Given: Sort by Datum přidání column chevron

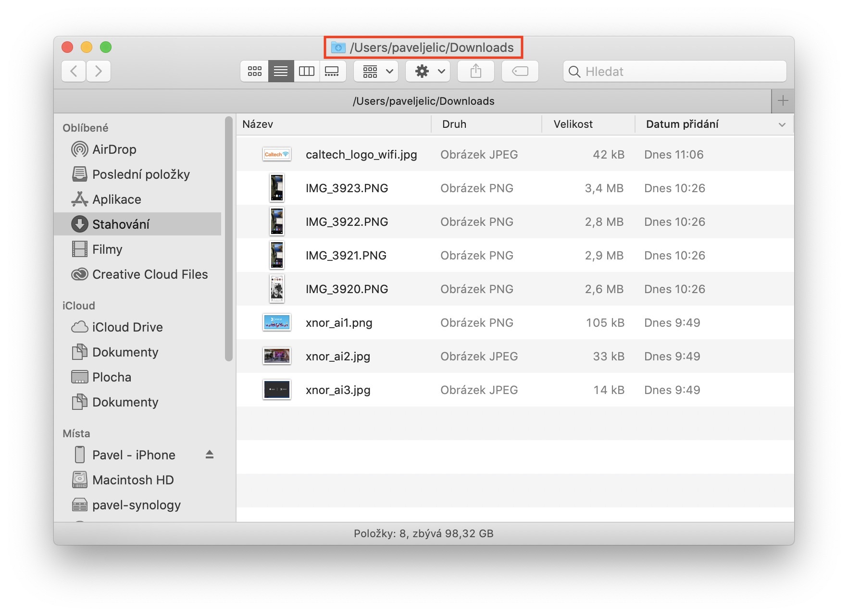Looking at the screenshot, I should (782, 124).
